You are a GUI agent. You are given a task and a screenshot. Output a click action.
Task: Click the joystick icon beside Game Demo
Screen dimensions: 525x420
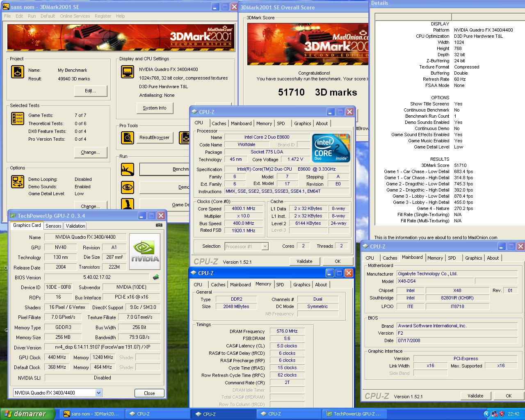click(128, 204)
